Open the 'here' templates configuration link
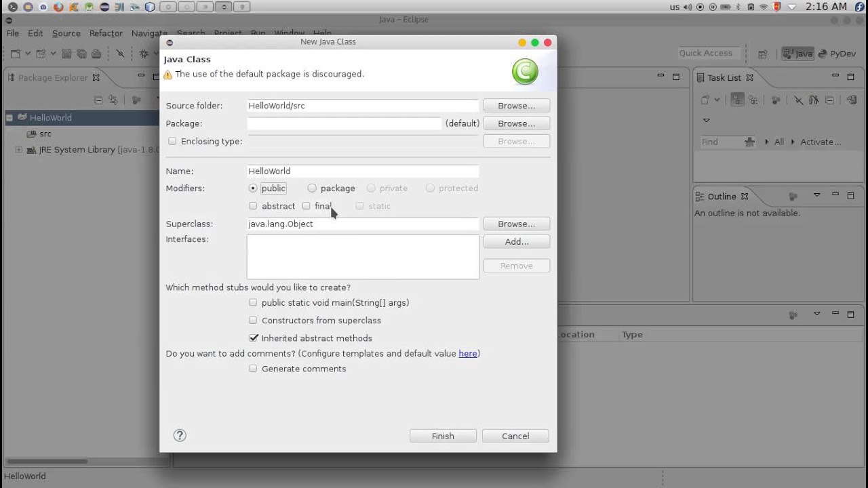The width and height of the screenshot is (868, 488). 468,354
